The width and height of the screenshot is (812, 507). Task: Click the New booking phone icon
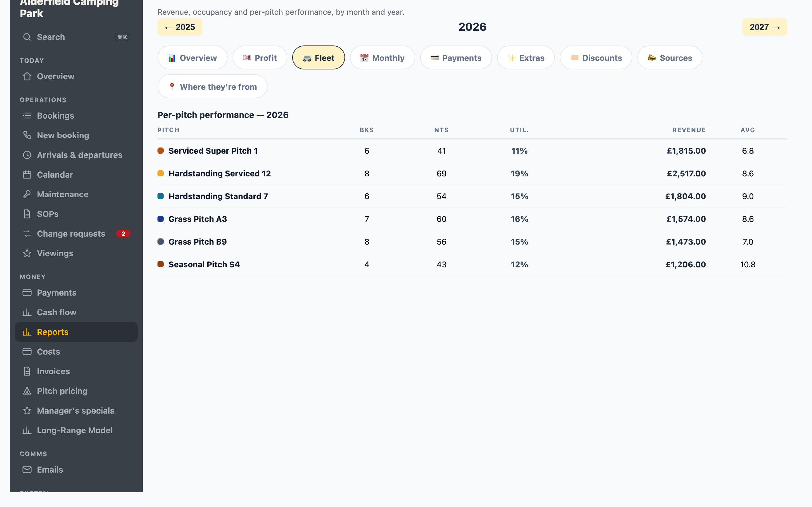(27, 136)
